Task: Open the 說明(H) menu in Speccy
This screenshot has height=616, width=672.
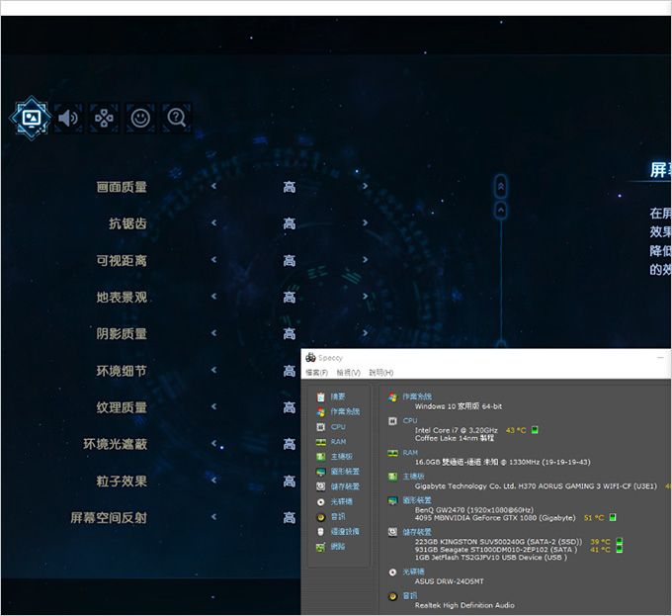Action: [x=381, y=373]
